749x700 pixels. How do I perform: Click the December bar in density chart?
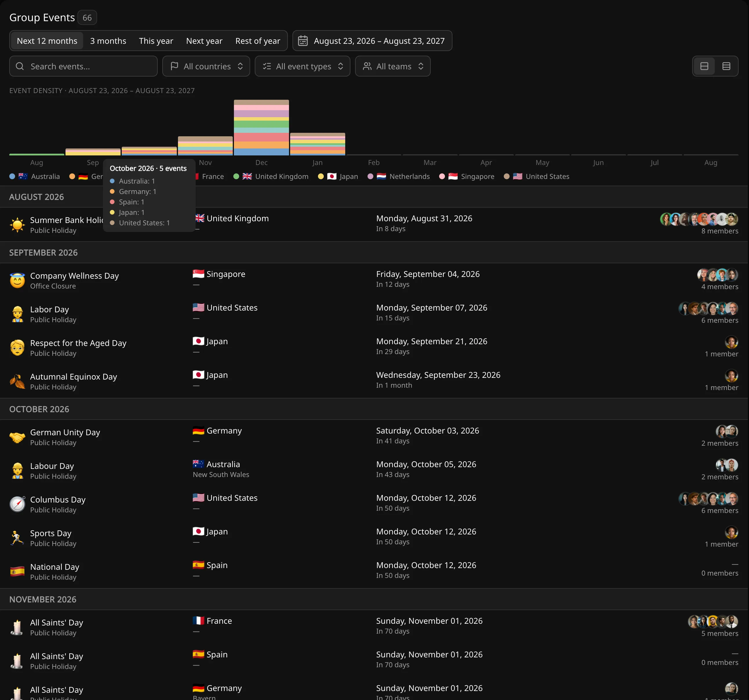coord(261,127)
